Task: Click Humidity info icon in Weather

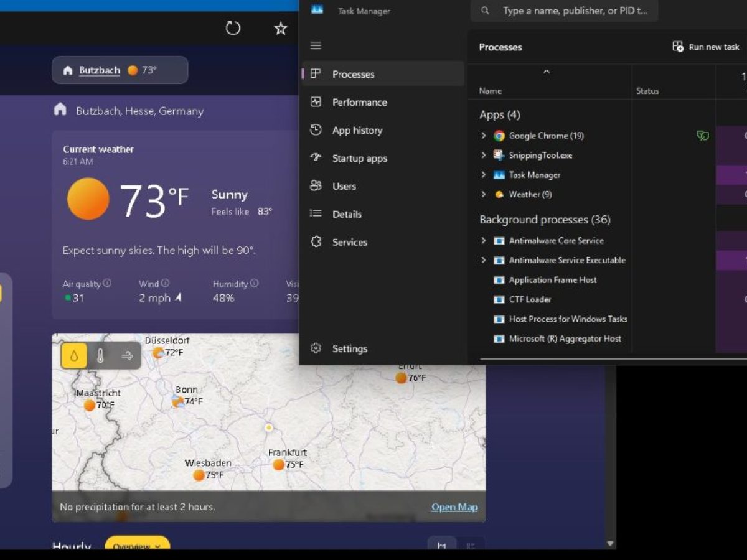Action: pos(254,283)
